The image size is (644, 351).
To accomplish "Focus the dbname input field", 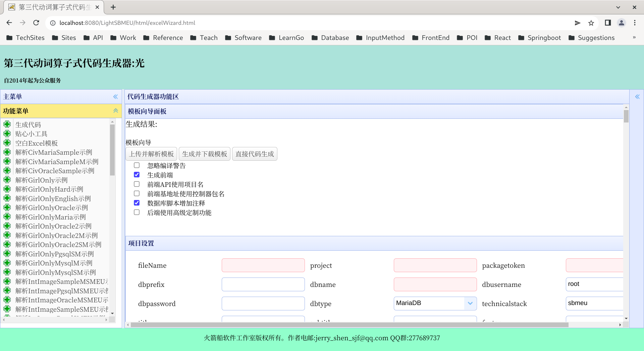I will pos(435,284).
